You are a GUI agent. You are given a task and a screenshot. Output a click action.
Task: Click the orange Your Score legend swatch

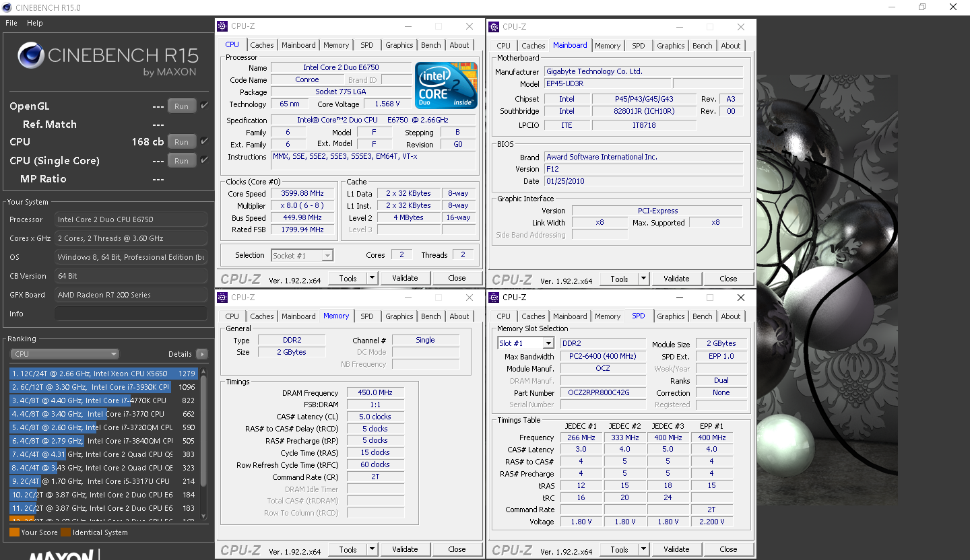14,532
